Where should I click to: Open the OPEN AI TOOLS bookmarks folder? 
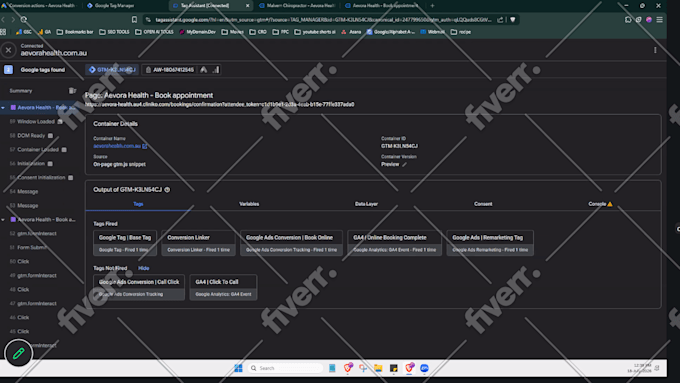154,32
